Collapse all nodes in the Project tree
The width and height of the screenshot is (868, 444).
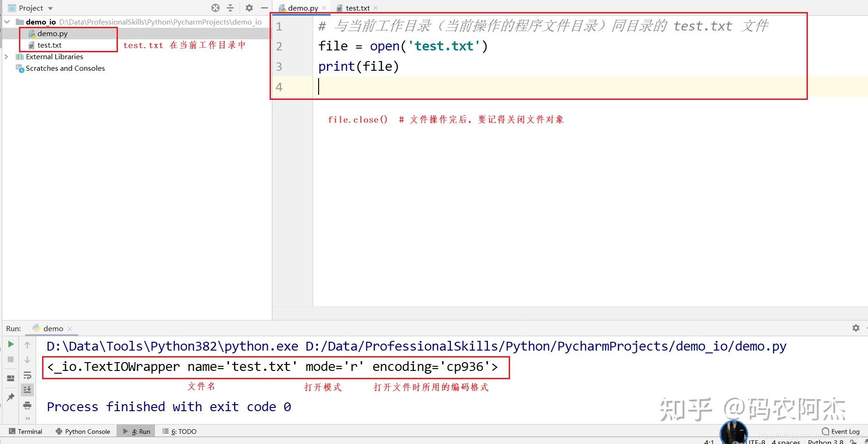(x=231, y=7)
